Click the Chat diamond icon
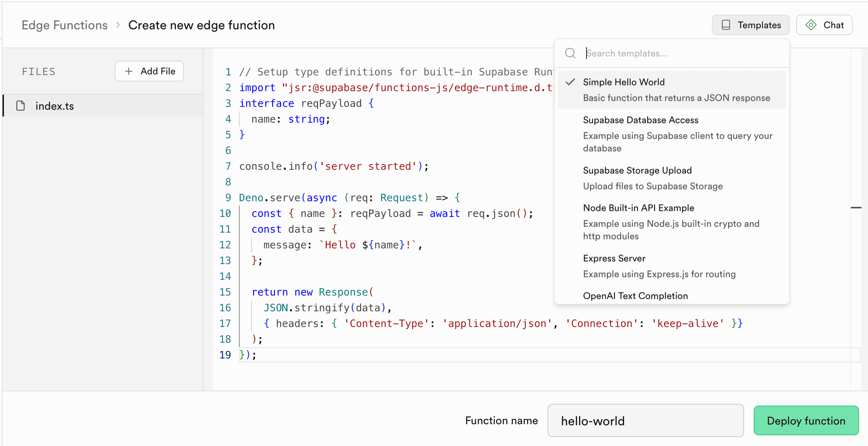Image resolution: width=868 pixels, height=446 pixels. [811, 25]
